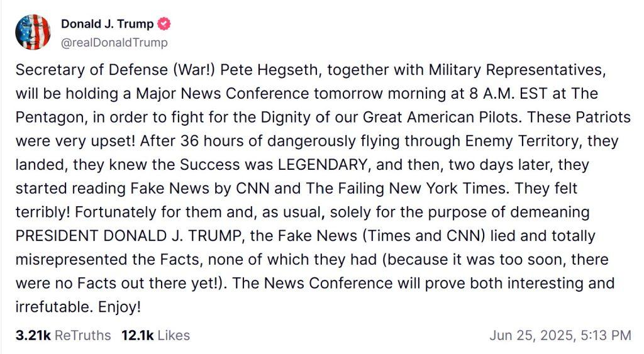Viewport: 644px width, 354px height.
Task: View the 3.21k ReTruths list
Action: 64,336
